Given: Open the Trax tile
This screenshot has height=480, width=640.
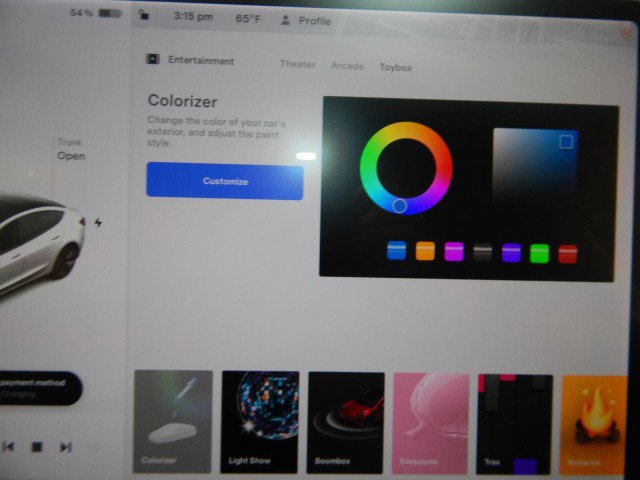Looking at the screenshot, I should pyautogui.click(x=515, y=424).
